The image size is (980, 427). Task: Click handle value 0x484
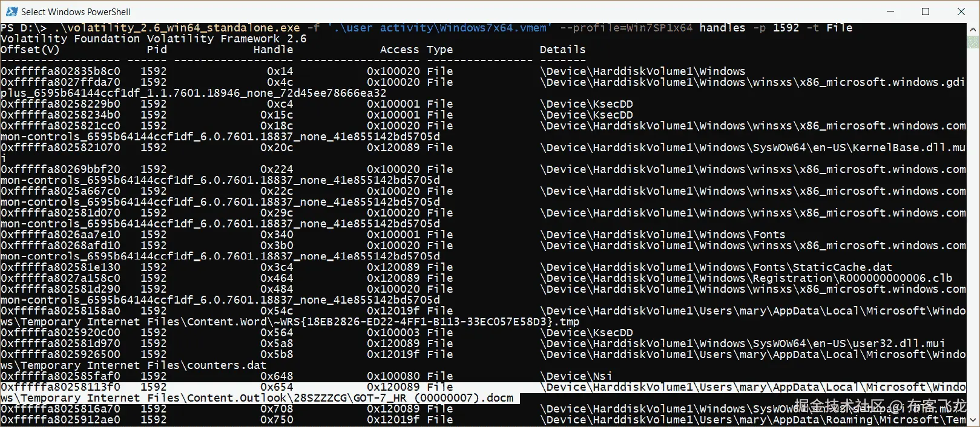pyautogui.click(x=277, y=289)
